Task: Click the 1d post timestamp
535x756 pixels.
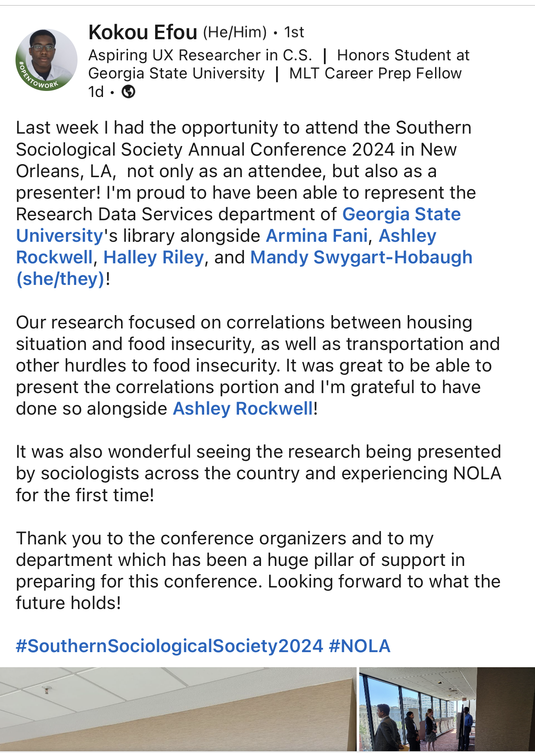Action: coord(96,92)
